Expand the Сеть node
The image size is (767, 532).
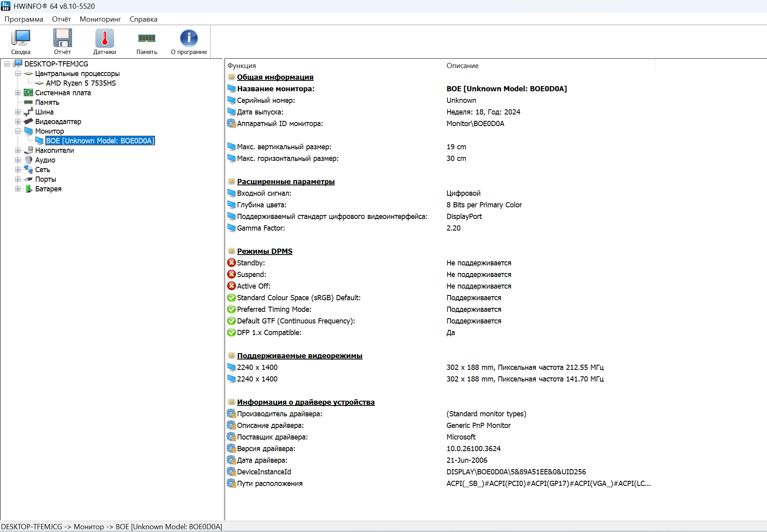[18, 170]
